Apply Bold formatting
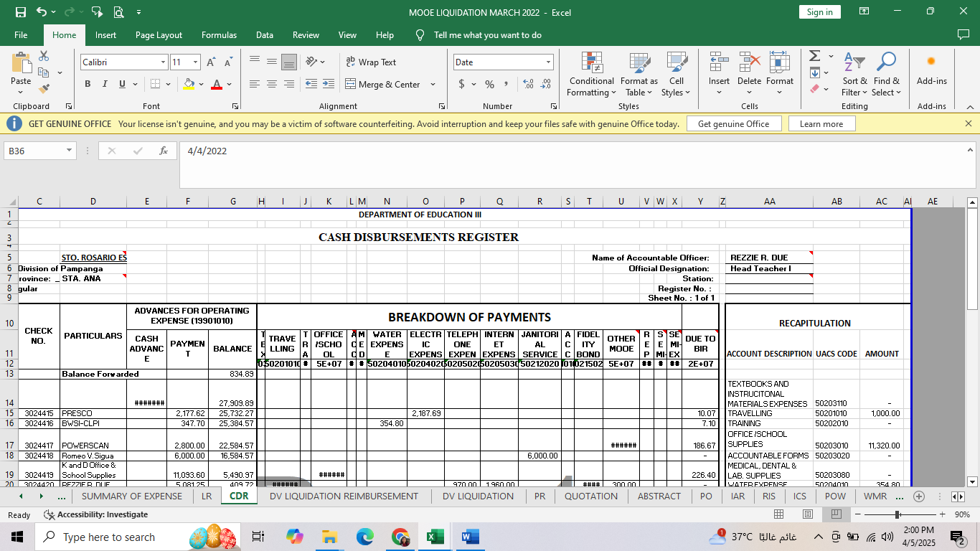Image resolution: width=980 pixels, height=551 pixels. [88, 84]
